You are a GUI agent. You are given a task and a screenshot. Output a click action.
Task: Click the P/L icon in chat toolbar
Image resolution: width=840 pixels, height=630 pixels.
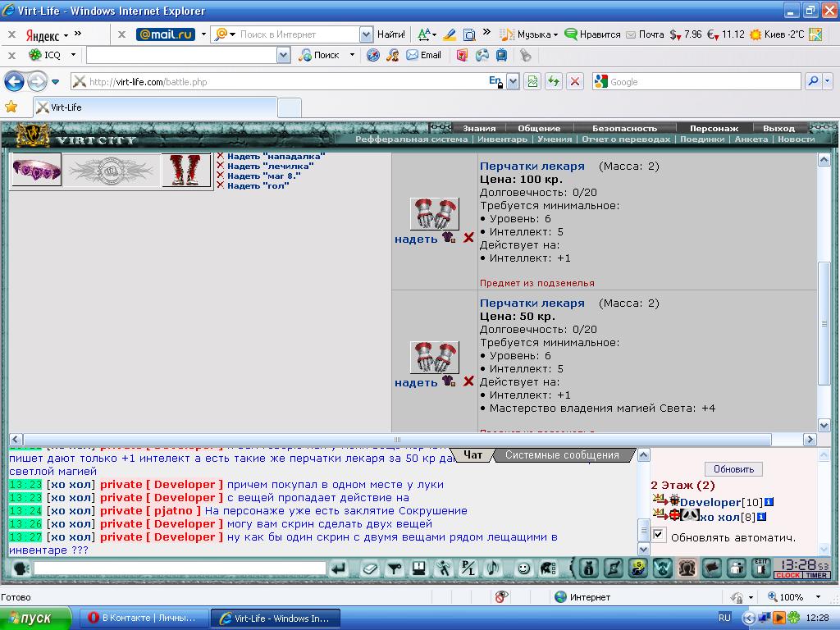click(x=468, y=568)
